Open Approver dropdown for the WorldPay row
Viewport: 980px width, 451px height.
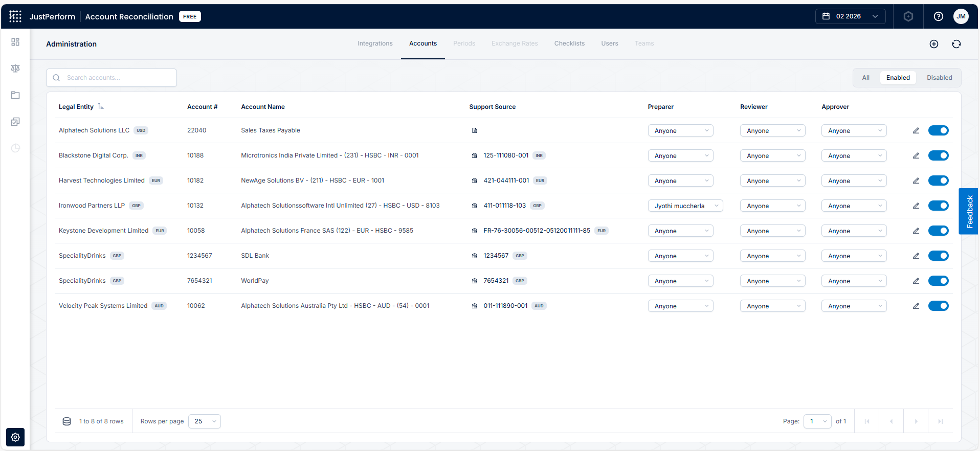(x=854, y=281)
